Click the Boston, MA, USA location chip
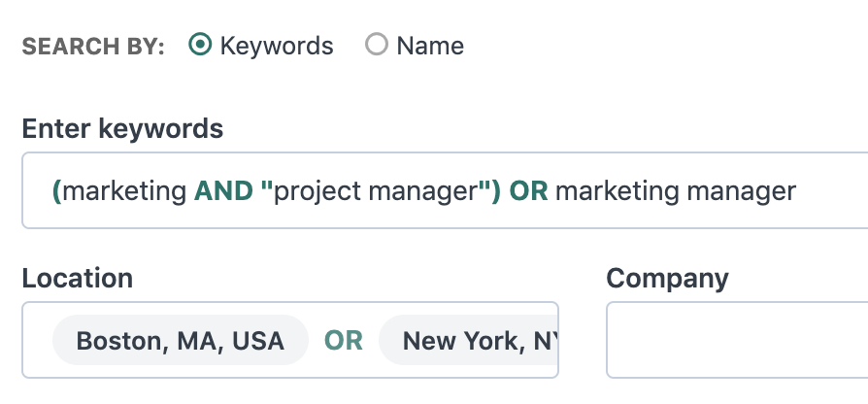 (x=180, y=340)
